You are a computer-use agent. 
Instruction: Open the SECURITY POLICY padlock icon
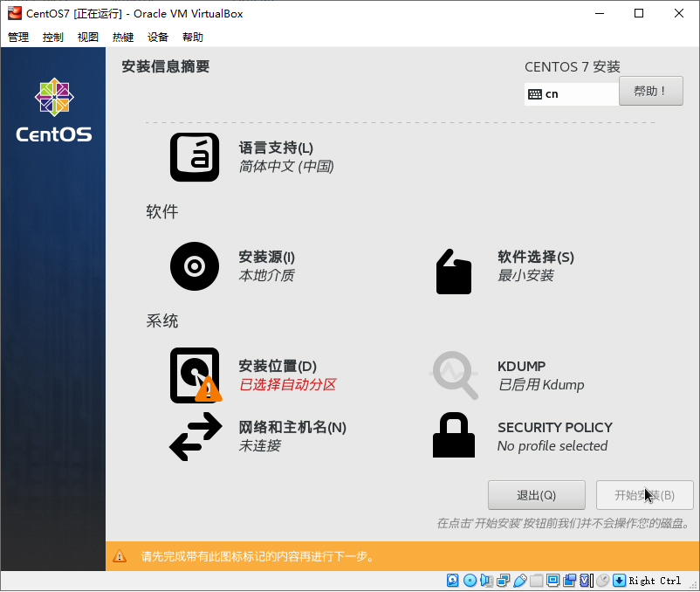[x=453, y=436]
